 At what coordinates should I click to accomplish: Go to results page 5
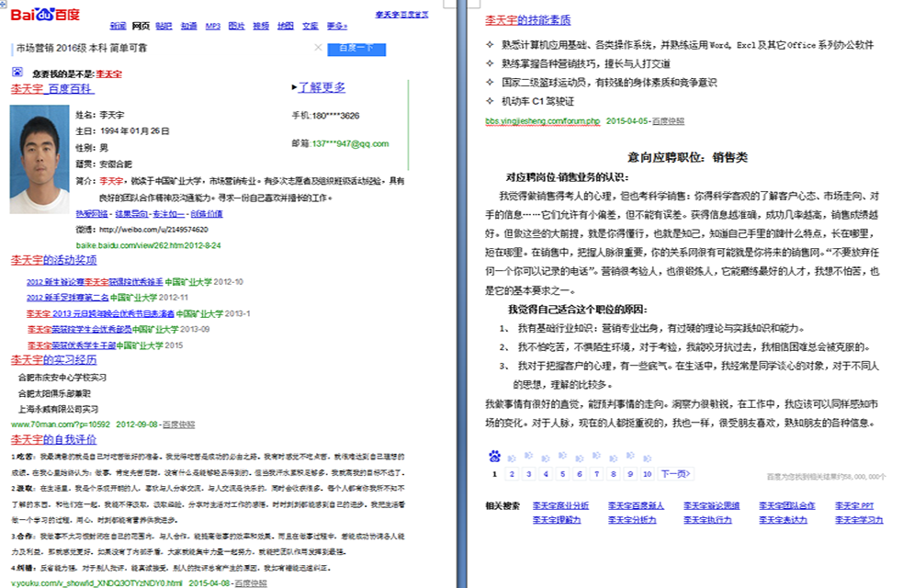[560, 474]
